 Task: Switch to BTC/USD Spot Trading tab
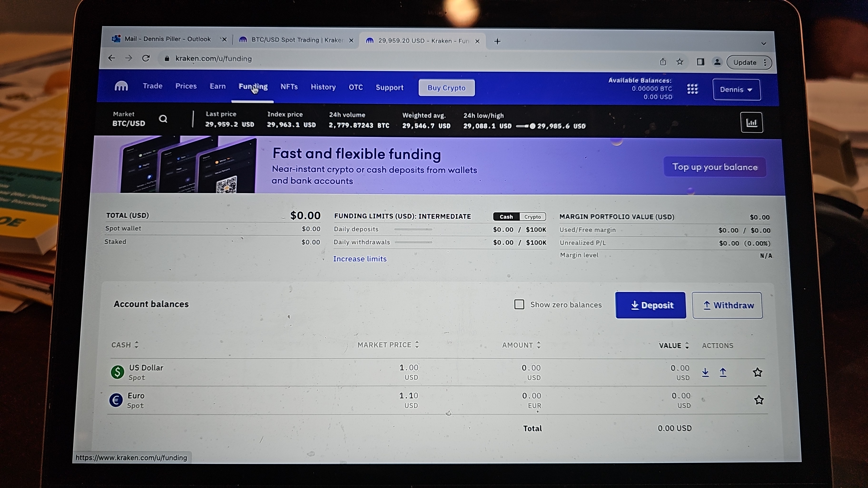[296, 40]
